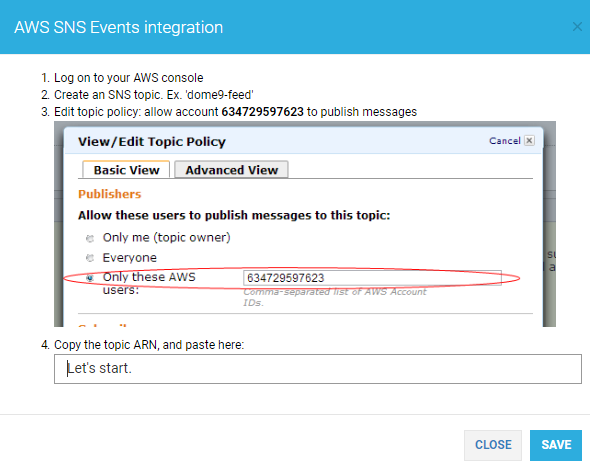Select the 'Only these AWS users' radio button
590x468 pixels.
click(90, 278)
